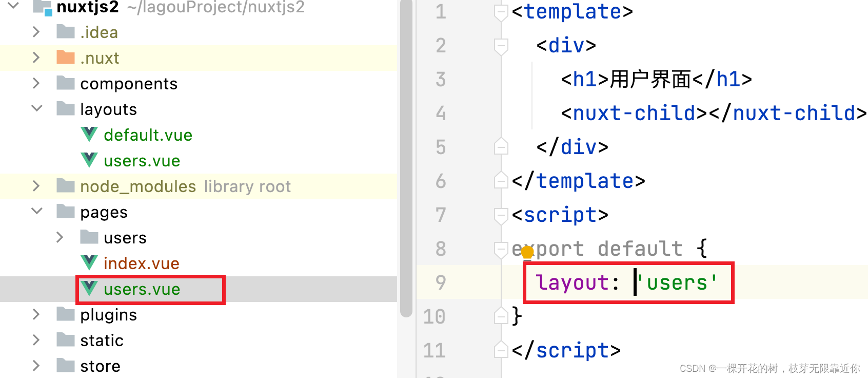Collapse the pages folder chevron
The height and width of the screenshot is (378, 868).
(x=37, y=211)
